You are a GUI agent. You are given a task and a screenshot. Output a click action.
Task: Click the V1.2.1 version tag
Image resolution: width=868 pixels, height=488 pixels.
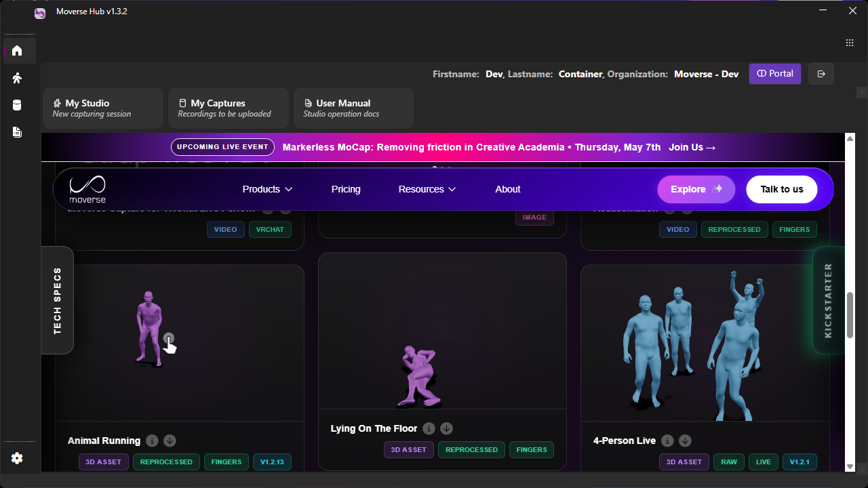point(800,462)
